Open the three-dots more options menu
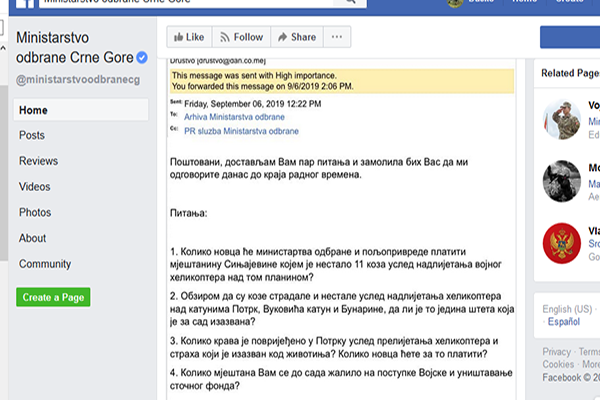Image resolution: width=600 pixels, height=400 pixels. [x=338, y=37]
